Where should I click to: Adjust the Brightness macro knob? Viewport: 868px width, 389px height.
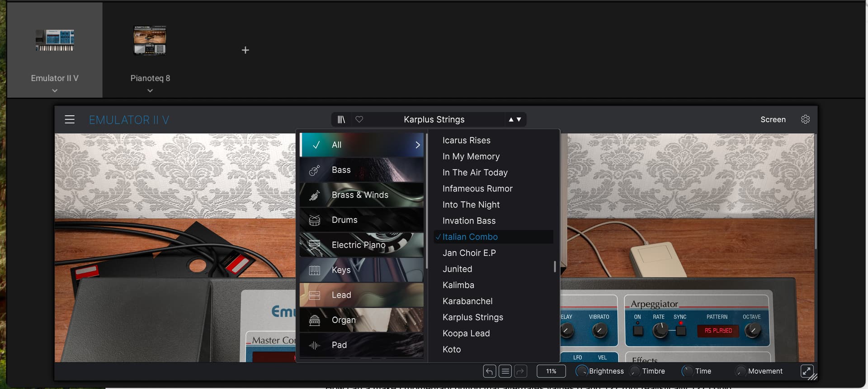coord(581,371)
